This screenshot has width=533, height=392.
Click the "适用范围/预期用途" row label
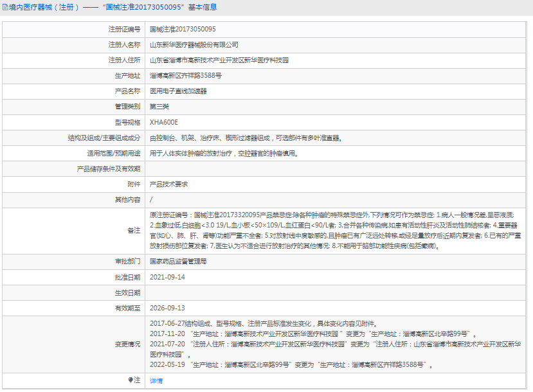pos(114,153)
